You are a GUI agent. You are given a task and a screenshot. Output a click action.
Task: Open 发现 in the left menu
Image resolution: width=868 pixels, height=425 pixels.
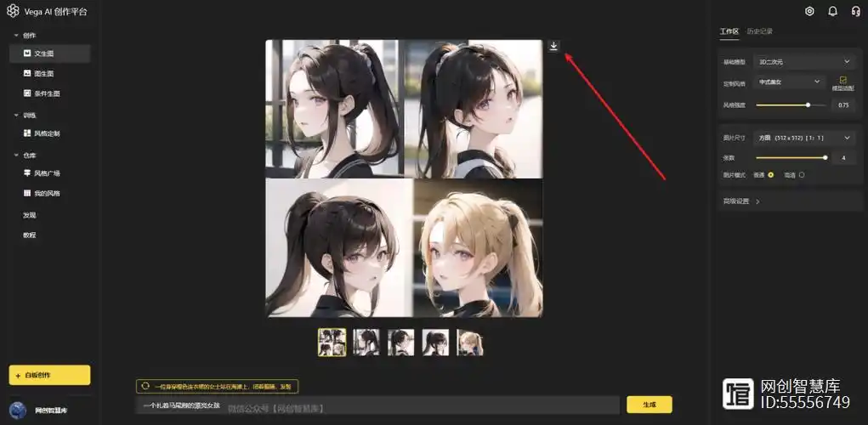click(30, 215)
